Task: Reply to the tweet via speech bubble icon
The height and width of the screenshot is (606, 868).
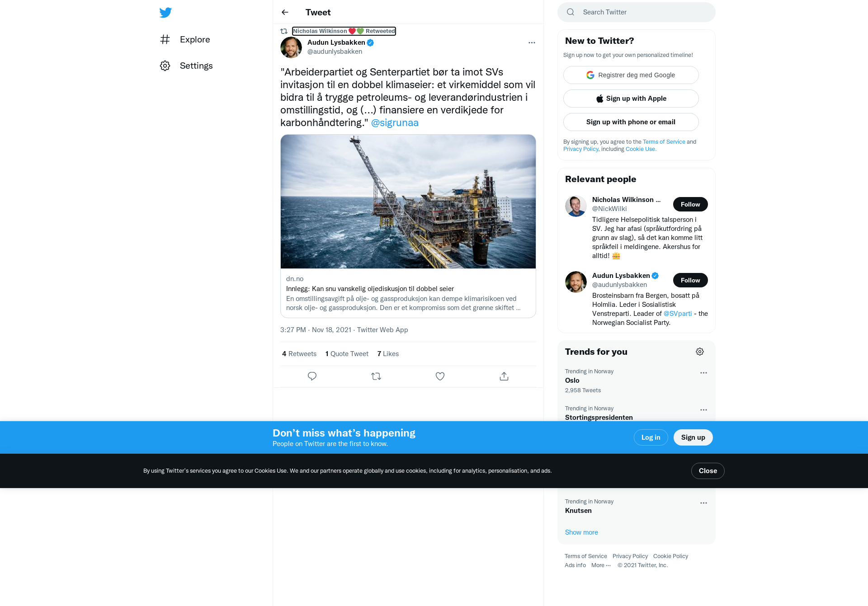Action: [x=312, y=376]
